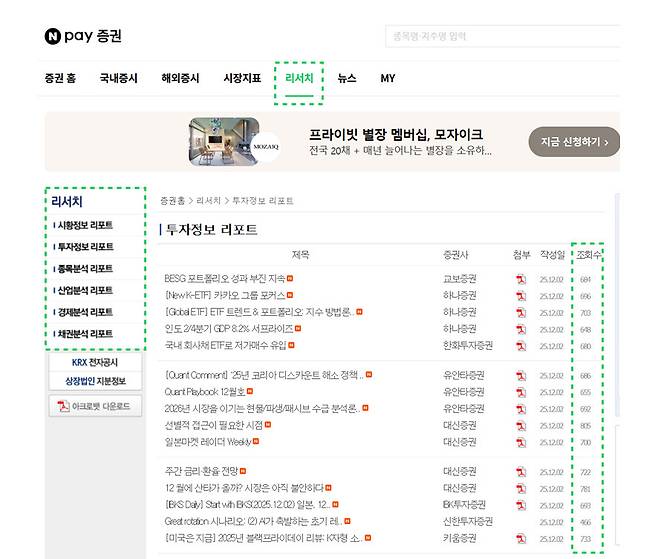Go to the 해외증시 tab
Screen dimensions: 658x559
180,78
